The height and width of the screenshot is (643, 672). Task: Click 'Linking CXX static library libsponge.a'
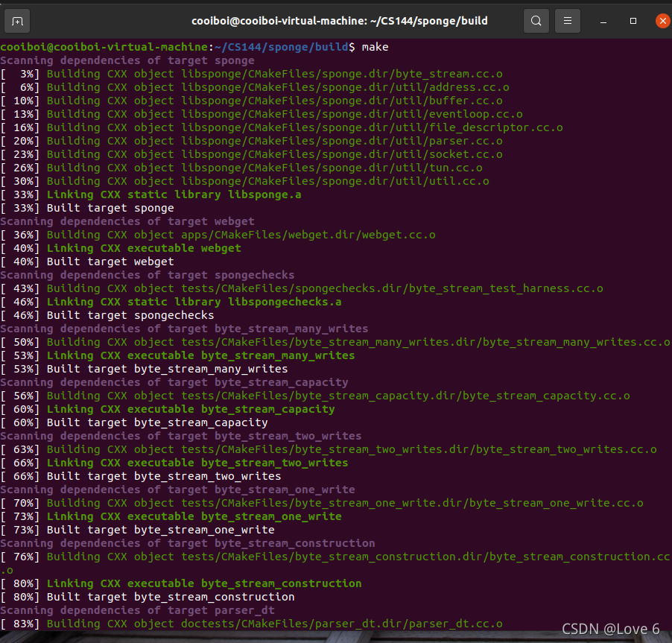tap(174, 194)
